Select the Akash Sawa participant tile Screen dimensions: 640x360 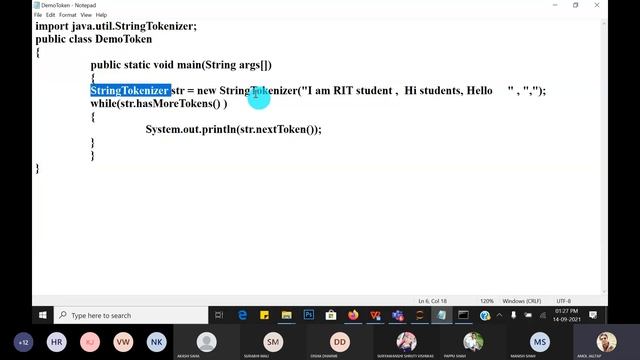pyautogui.click(x=207, y=342)
